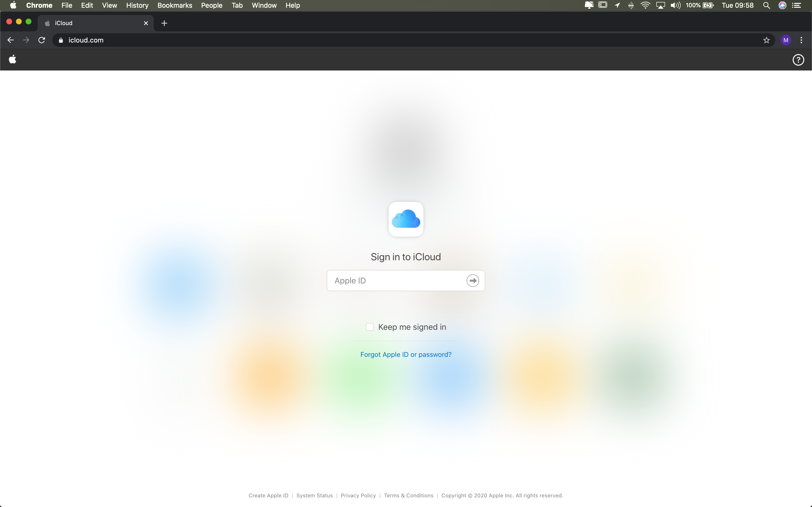Open the Bookmarks menu
This screenshot has width=812, height=507.
point(174,5)
